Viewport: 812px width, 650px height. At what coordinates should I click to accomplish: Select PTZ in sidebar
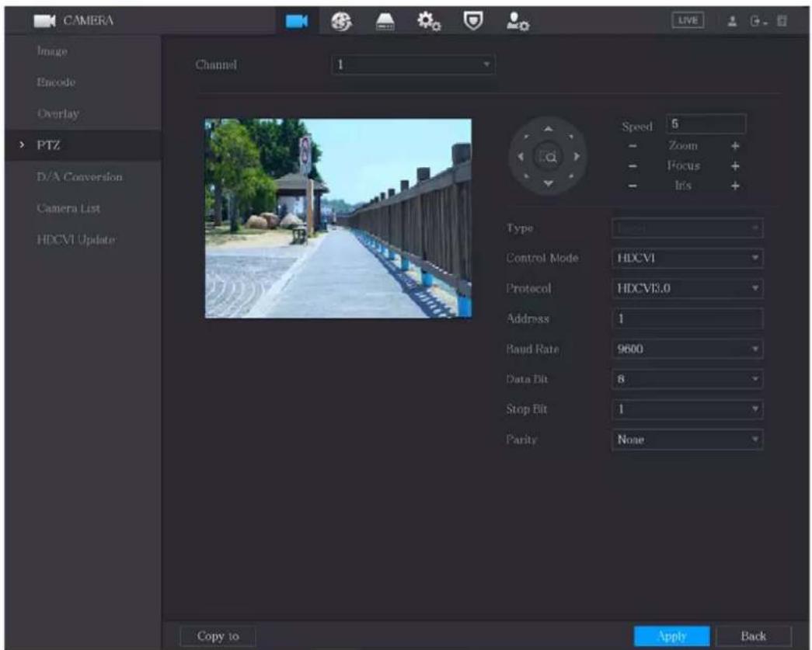pos(83,145)
